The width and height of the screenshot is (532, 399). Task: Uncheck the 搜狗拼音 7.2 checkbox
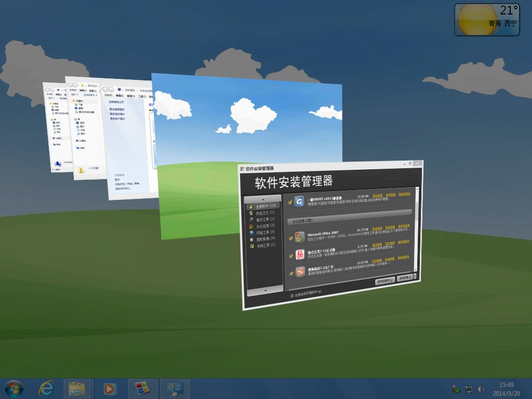pyautogui.click(x=291, y=273)
